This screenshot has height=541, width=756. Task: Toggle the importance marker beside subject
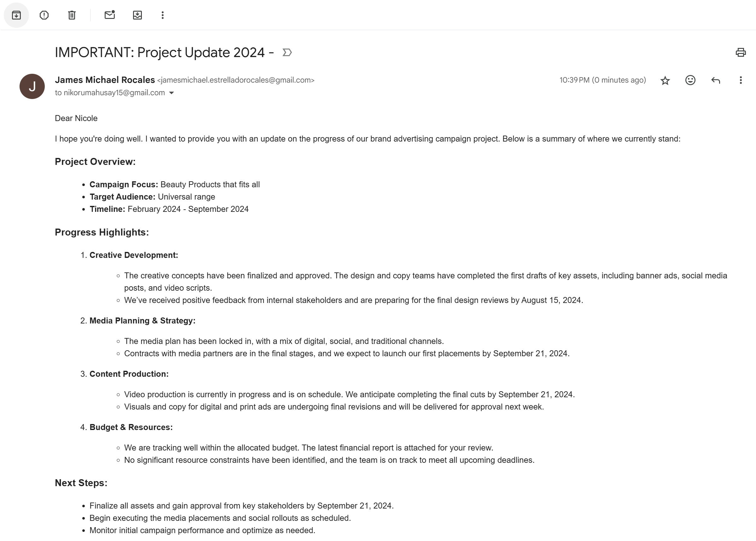(287, 53)
